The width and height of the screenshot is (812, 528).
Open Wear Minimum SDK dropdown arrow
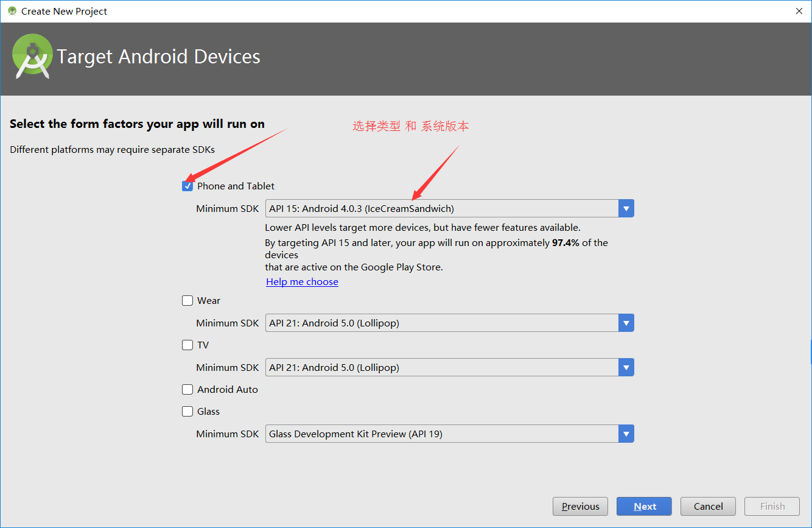pyautogui.click(x=626, y=323)
